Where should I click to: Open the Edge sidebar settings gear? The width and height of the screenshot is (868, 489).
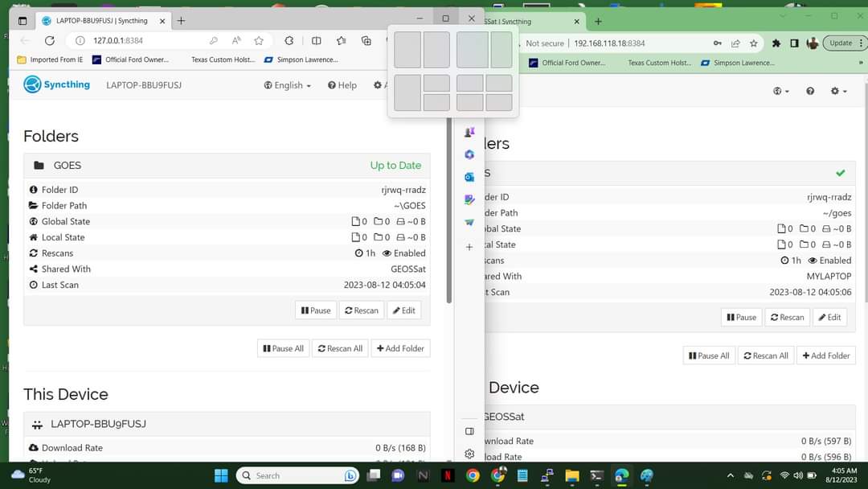[469, 454]
